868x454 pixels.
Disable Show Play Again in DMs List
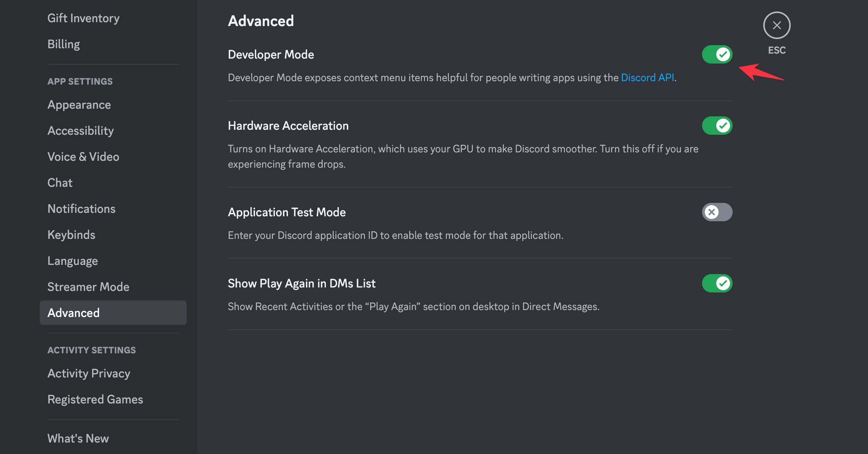coord(717,283)
